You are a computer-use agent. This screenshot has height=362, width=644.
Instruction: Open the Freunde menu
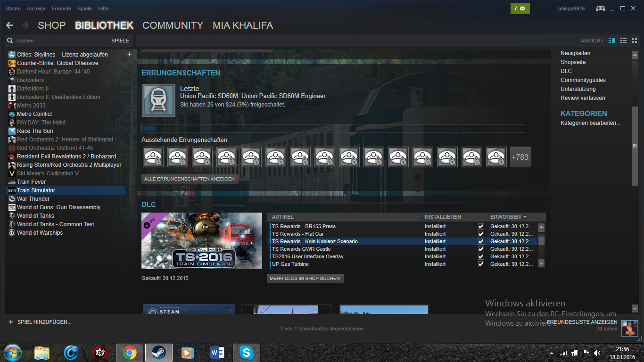(x=61, y=8)
